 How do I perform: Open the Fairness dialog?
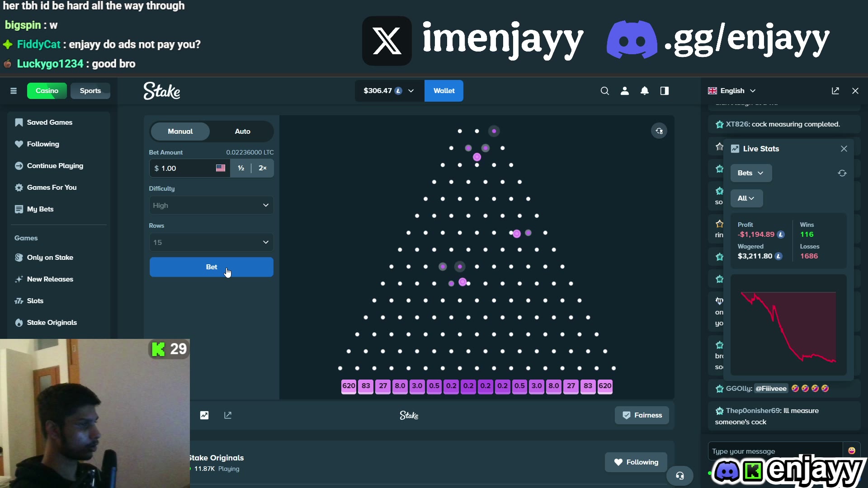tap(642, 415)
